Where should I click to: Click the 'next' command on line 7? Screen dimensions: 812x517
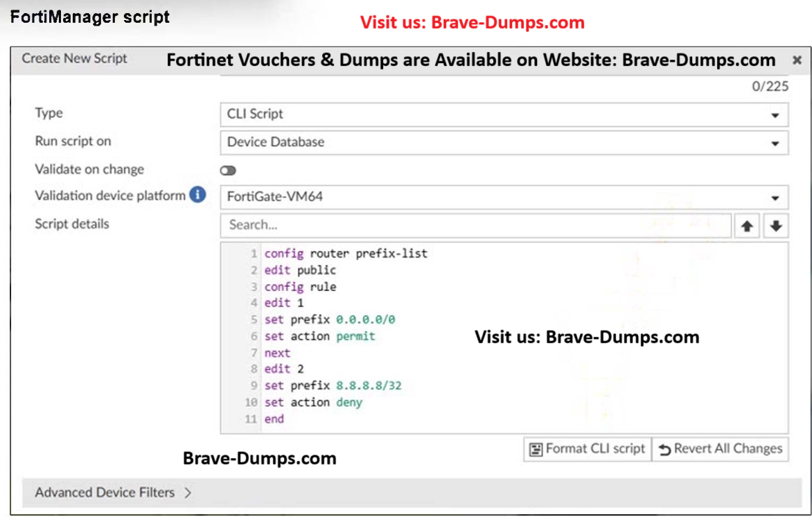pos(277,353)
